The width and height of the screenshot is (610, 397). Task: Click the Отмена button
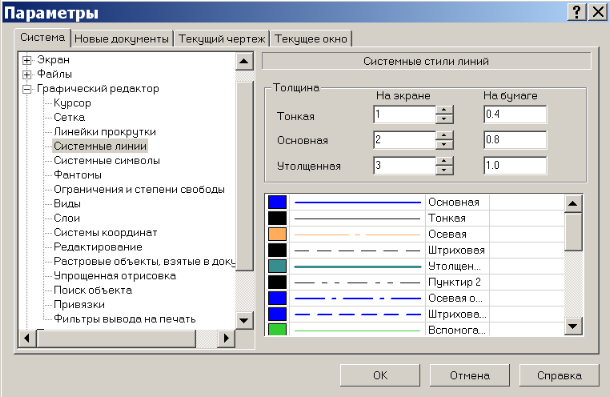pyautogui.click(x=470, y=375)
